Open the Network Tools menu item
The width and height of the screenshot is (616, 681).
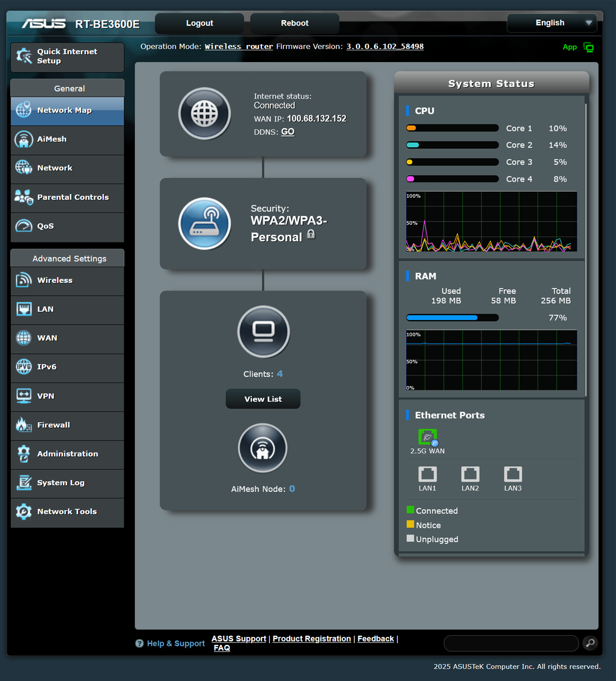click(x=67, y=513)
